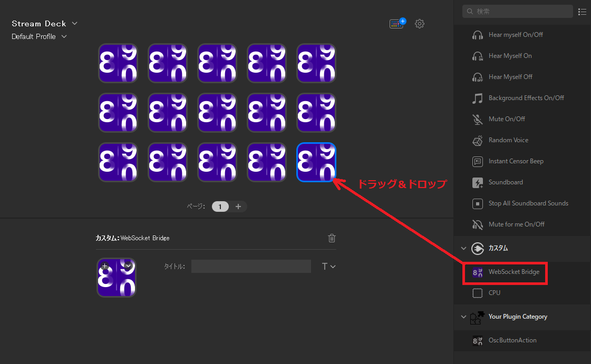Click the カスタム category icon
591x364 pixels.
478,249
